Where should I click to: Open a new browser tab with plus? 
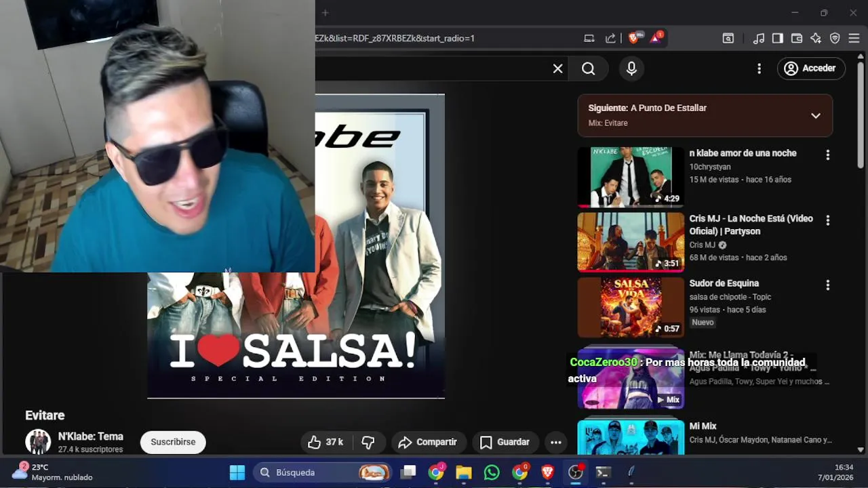click(325, 13)
